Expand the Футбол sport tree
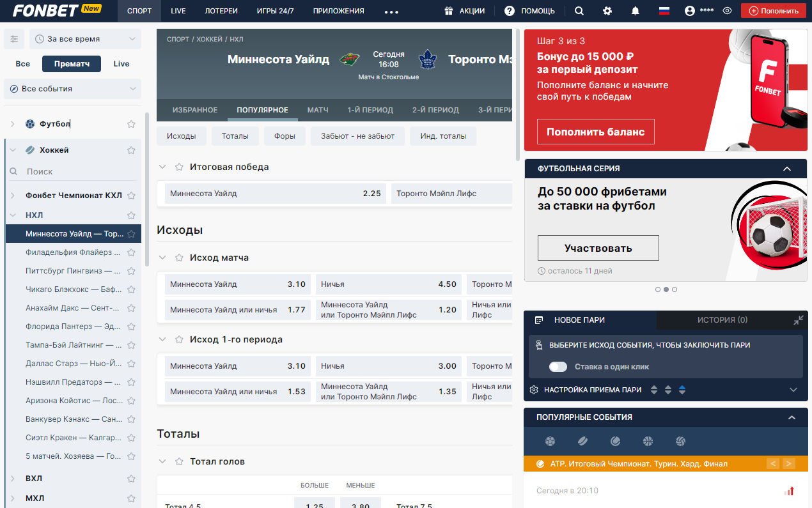 coord(12,124)
